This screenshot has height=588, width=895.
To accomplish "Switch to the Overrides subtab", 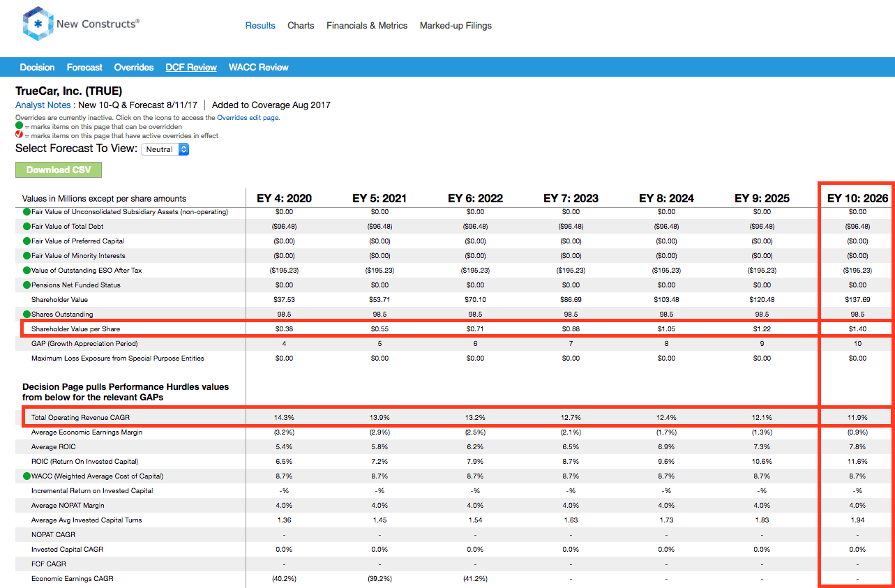I will pos(134,68).
